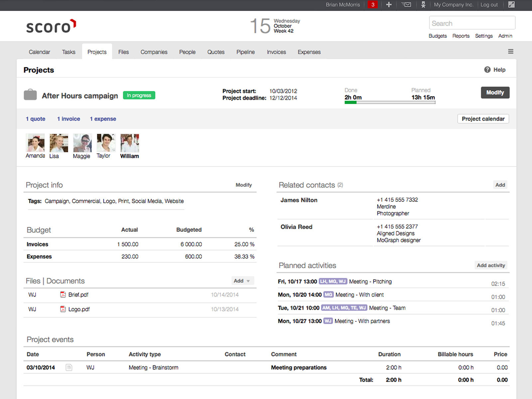Open the Meeting - With partners activity
Image resolution: width=532 pixels, height=399 pixels.
pyautogui.click(x=362, y=321)
